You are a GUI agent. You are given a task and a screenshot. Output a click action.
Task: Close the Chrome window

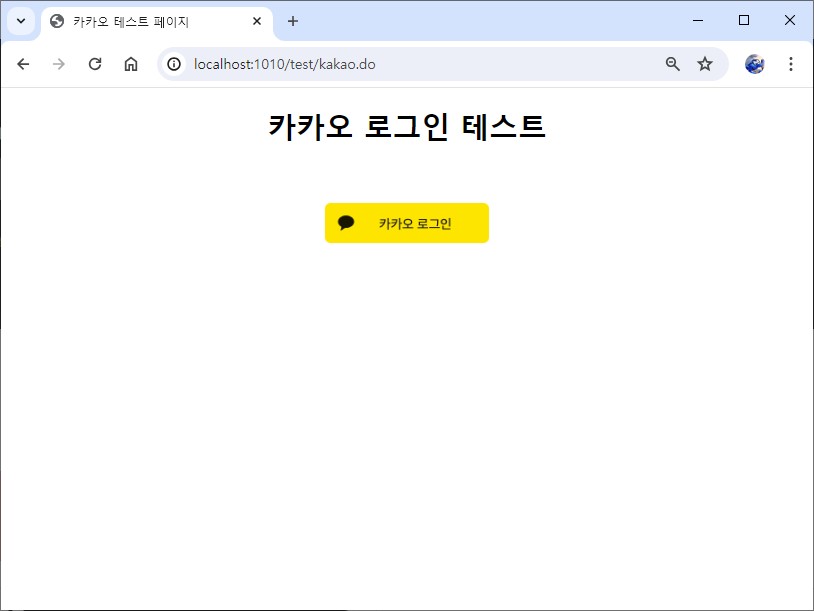[x=790, y=20]
